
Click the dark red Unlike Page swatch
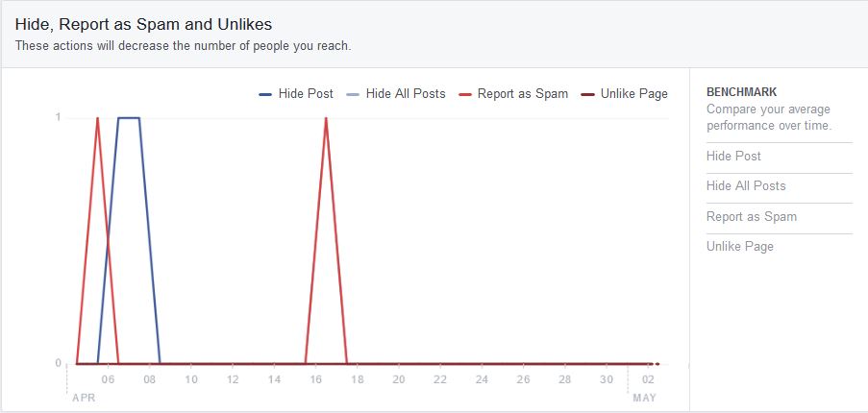coord(587,94)
